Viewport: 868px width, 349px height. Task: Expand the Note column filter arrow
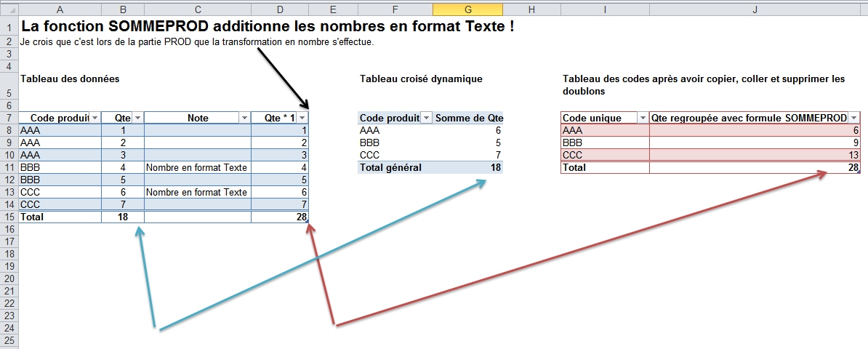pyautogui.click(x=244, y=118)
